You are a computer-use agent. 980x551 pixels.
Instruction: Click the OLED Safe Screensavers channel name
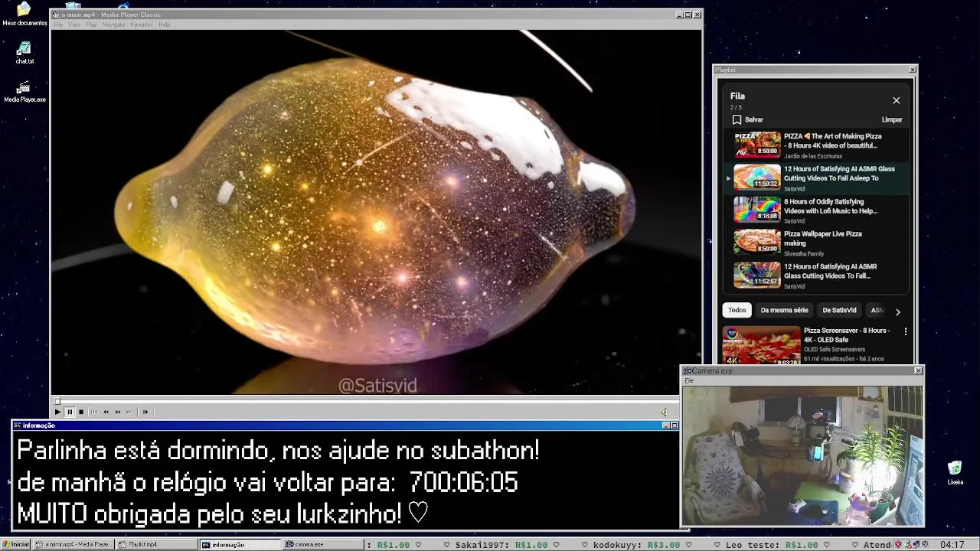tap(835, 349)
